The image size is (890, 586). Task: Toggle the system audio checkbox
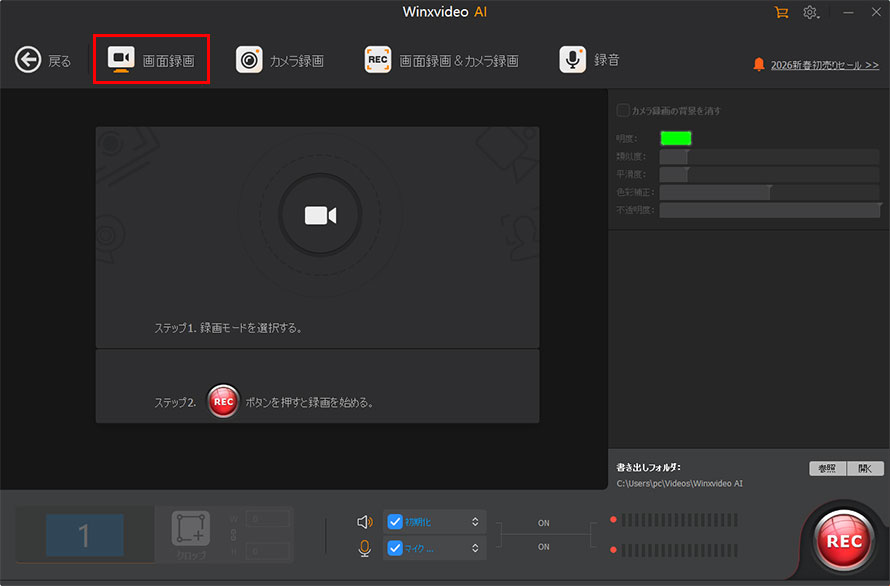pos(395,521)
